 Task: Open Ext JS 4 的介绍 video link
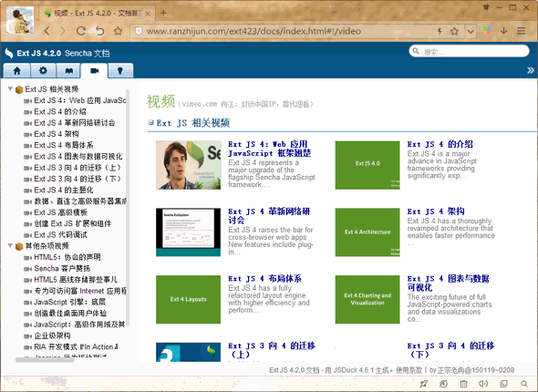point(440,144)
